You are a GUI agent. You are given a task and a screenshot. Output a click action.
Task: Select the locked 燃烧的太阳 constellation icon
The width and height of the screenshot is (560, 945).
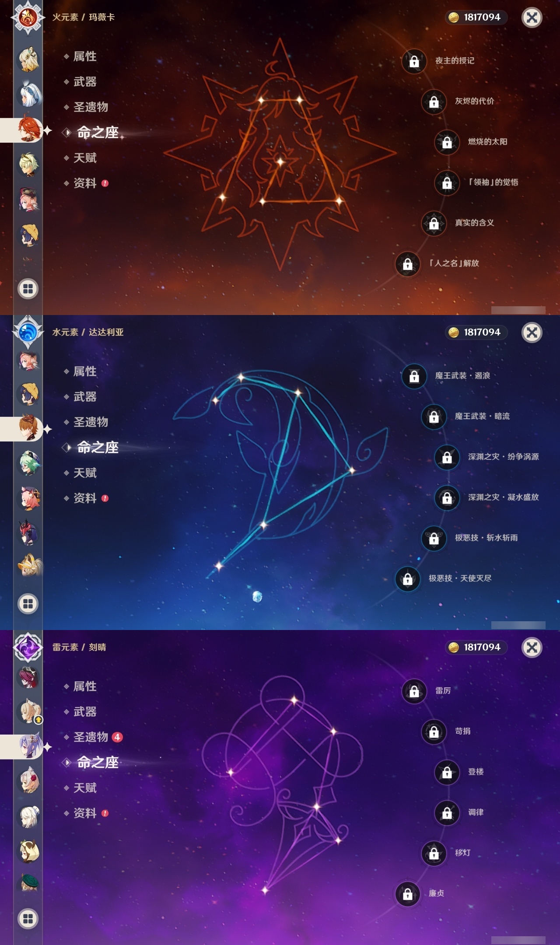(447, 142)
